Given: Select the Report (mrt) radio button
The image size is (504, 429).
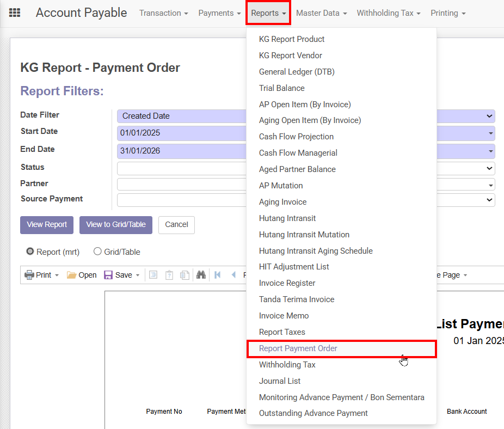Looking at the screenshot, I should coord(30,252).
